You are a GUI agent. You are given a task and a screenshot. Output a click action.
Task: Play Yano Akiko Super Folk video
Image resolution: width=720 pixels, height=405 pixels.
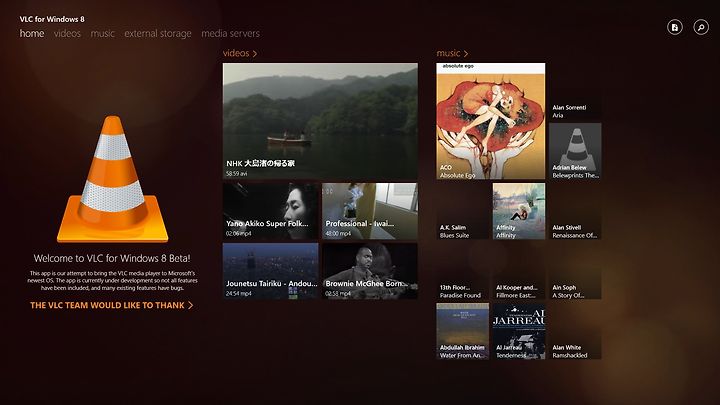coord(270,211)
